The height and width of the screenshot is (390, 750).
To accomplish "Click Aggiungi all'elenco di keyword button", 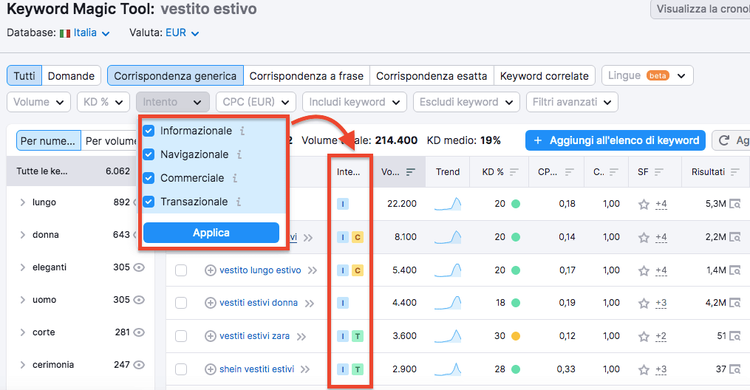I will pyautogui.click(x=615, y=140).
